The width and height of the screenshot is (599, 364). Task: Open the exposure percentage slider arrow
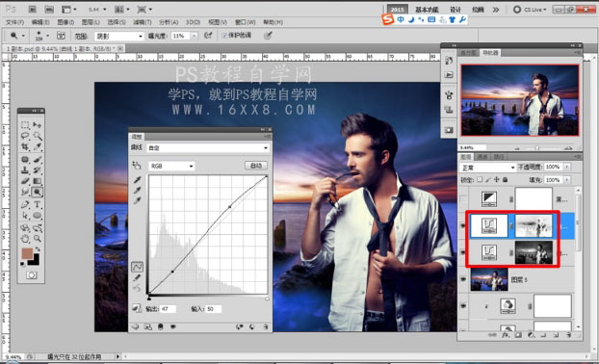pos(195,36)
